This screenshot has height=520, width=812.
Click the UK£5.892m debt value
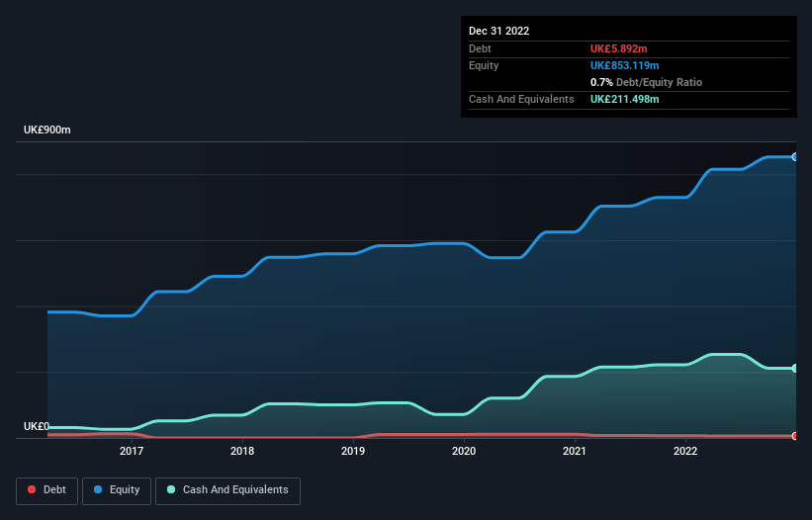[619, 48]
